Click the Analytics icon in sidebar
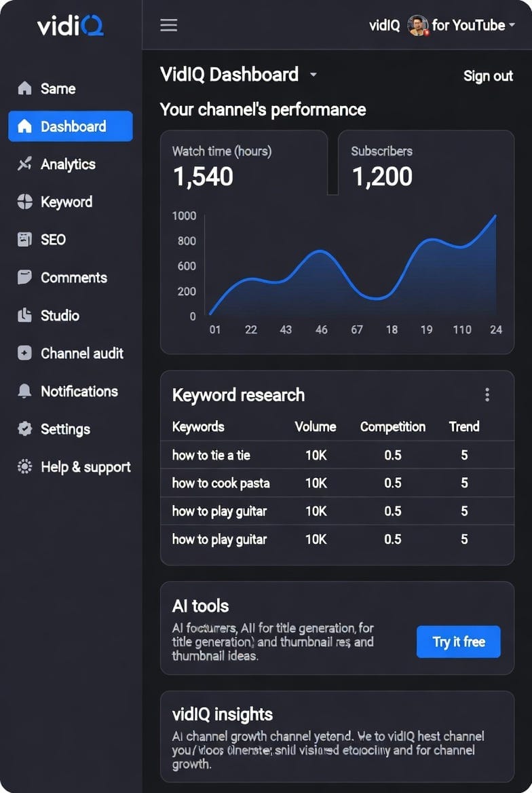532x793 pixels. 24,164
